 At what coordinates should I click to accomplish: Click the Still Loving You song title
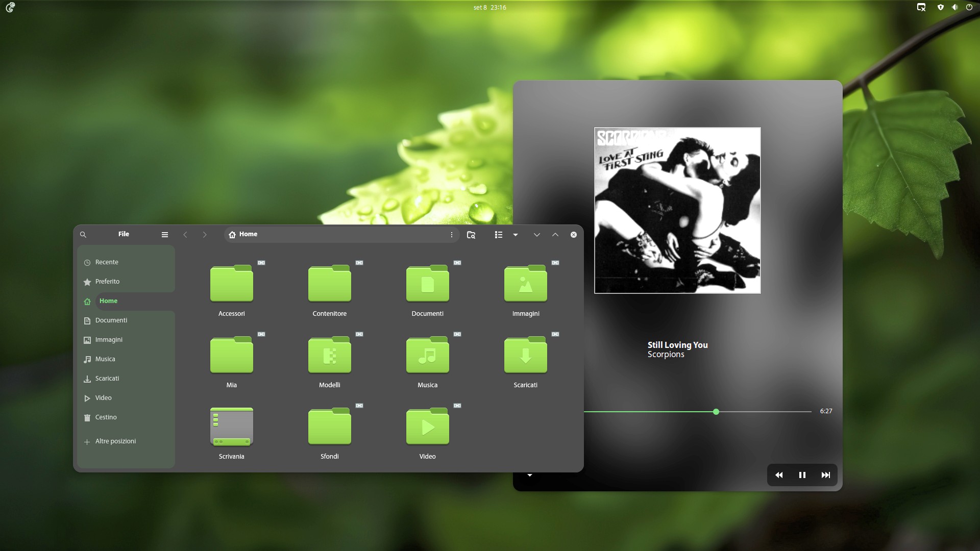click(678, 345)
